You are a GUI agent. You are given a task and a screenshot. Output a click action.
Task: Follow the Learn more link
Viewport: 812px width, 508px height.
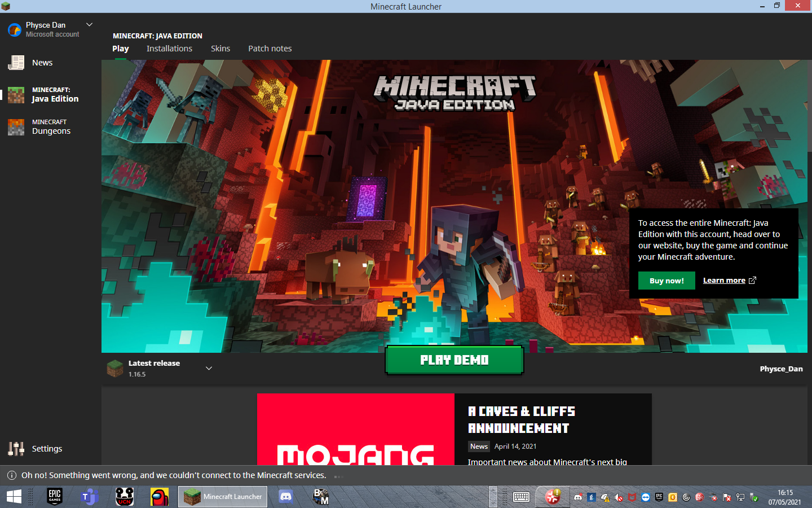tap(724, 281)
